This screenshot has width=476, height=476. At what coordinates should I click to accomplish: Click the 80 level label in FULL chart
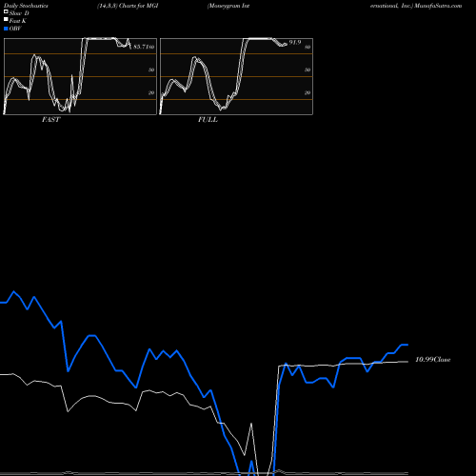coord(307,47)
